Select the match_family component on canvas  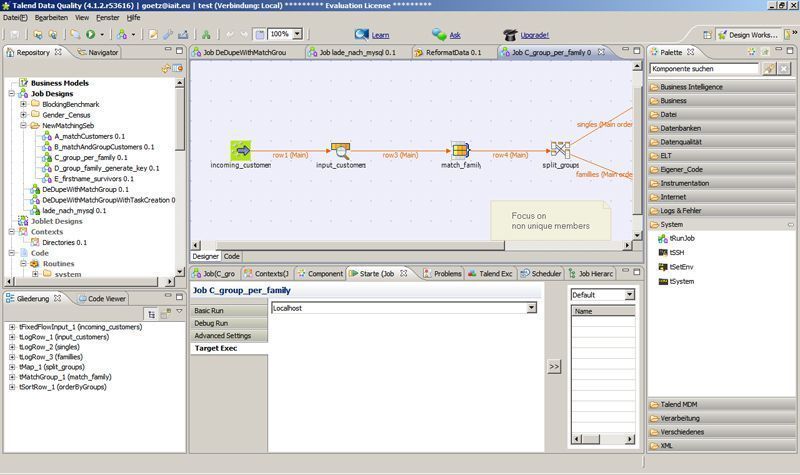tap(460, 151)
